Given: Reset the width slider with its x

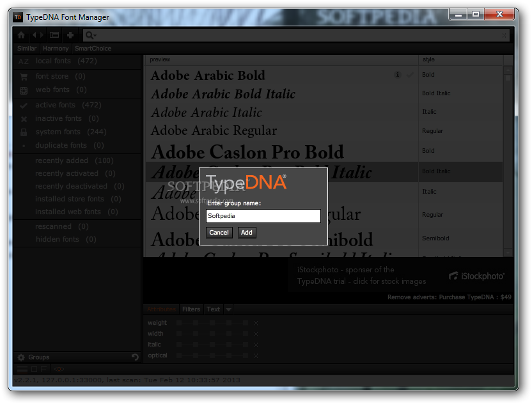Looking at the screenshot, I should (256, 334).
